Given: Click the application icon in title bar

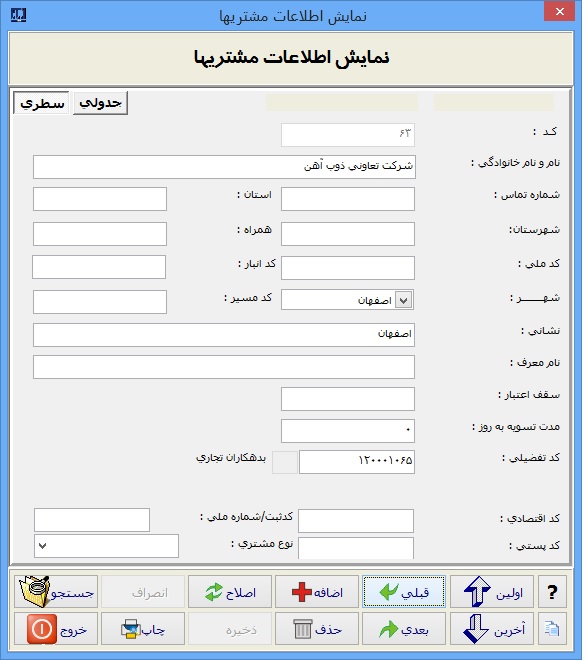Looking at the screenshot, I should click(x=18, y=15).
